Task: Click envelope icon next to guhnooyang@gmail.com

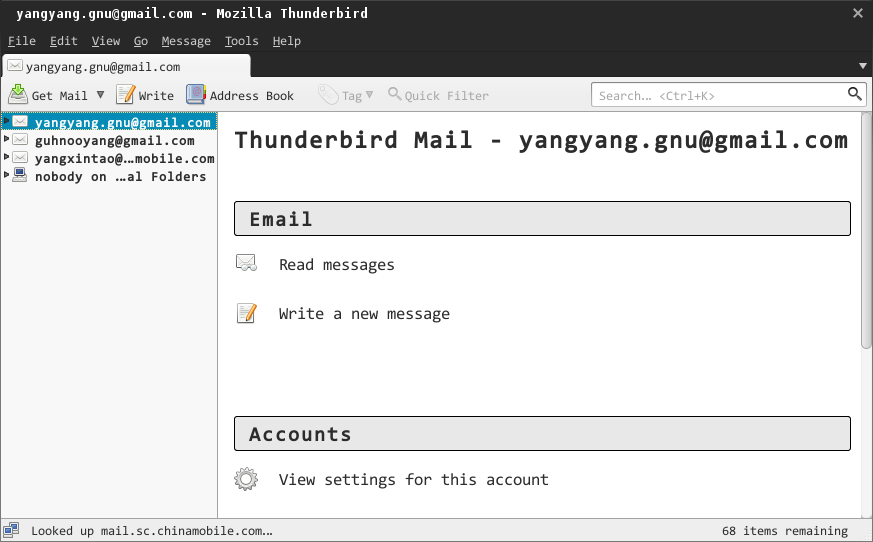Action: (x=20, y=139)
